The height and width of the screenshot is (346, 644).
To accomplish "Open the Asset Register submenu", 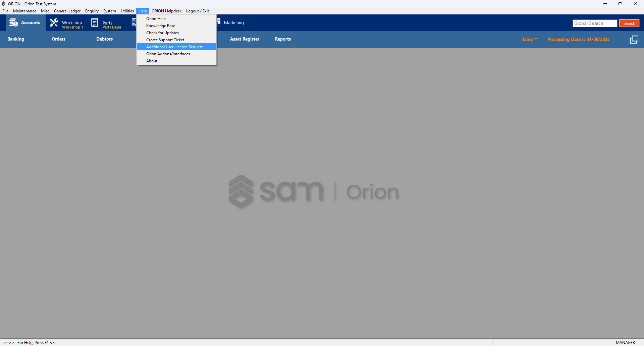I will click(x=245, y=39).
